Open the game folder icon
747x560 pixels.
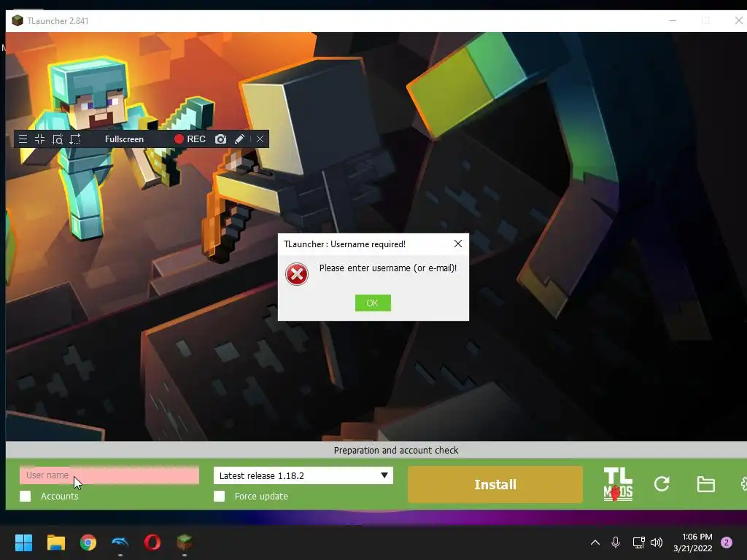point(705,484)
